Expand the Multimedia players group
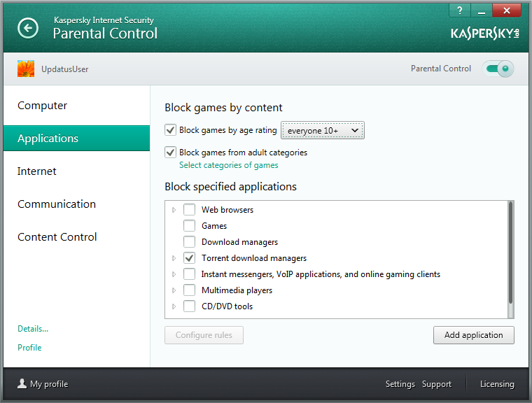 point(174,290)
